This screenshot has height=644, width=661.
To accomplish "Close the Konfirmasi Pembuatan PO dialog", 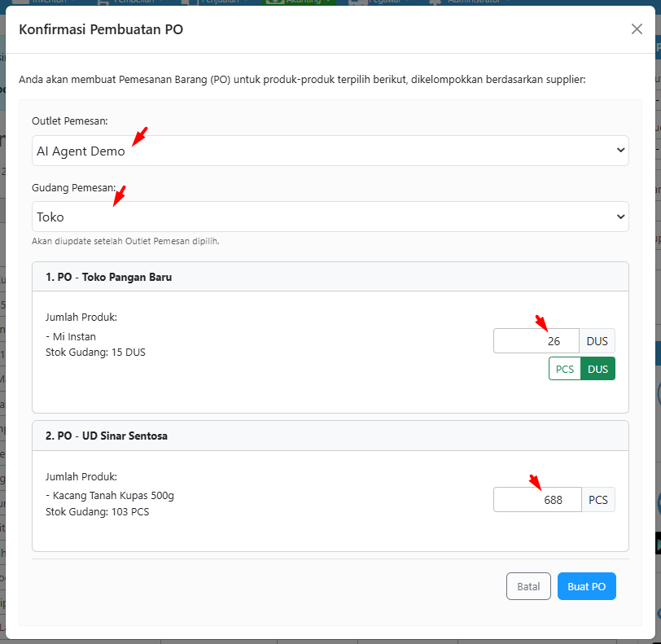I will click(x=637, y=29).
